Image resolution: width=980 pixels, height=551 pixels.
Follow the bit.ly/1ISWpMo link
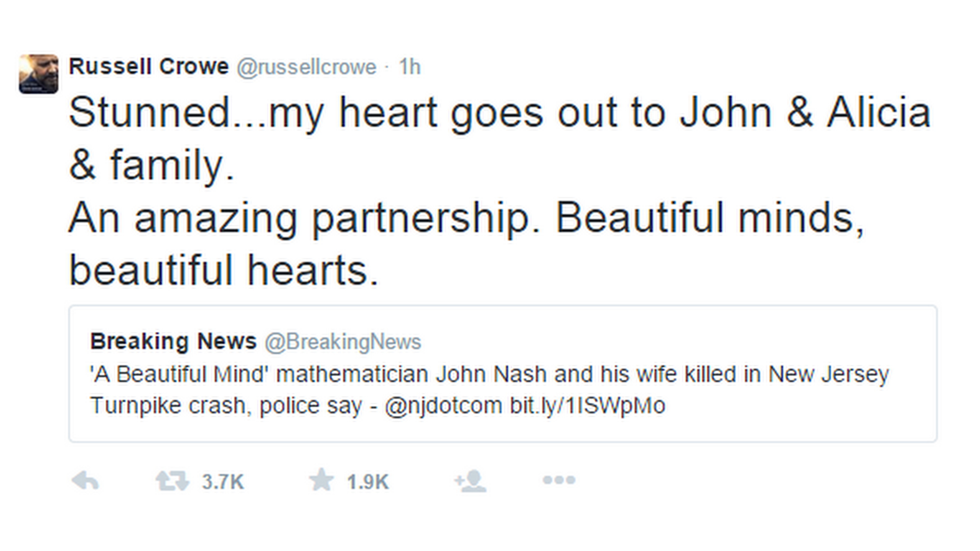coord(587,405)
